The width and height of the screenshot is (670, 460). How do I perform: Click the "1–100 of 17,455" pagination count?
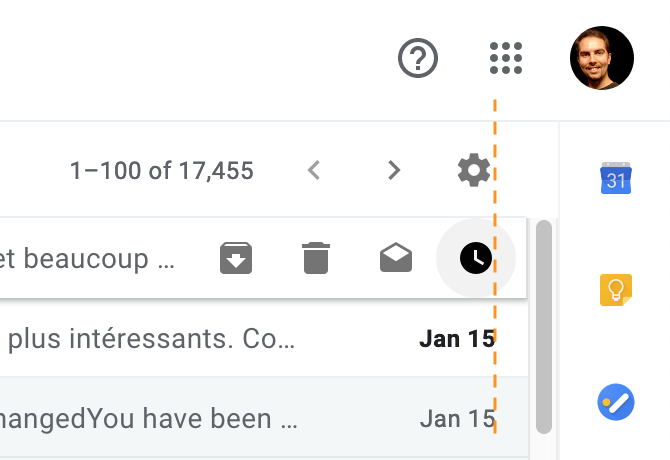[161, 171]
